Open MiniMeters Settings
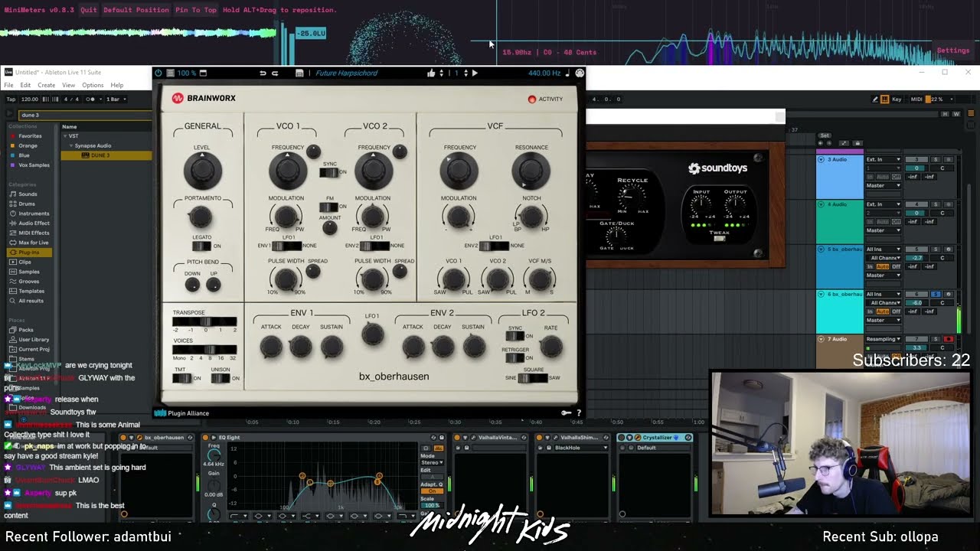This screenshot has width=980, height=551. pyautogui.click(x=953, y=51)
